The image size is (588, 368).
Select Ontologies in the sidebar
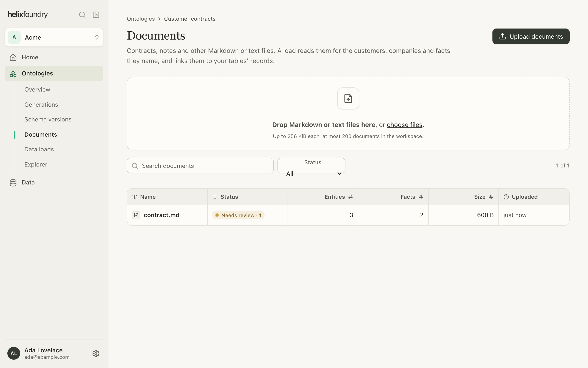pyautogui.click(x=54, y=74)
